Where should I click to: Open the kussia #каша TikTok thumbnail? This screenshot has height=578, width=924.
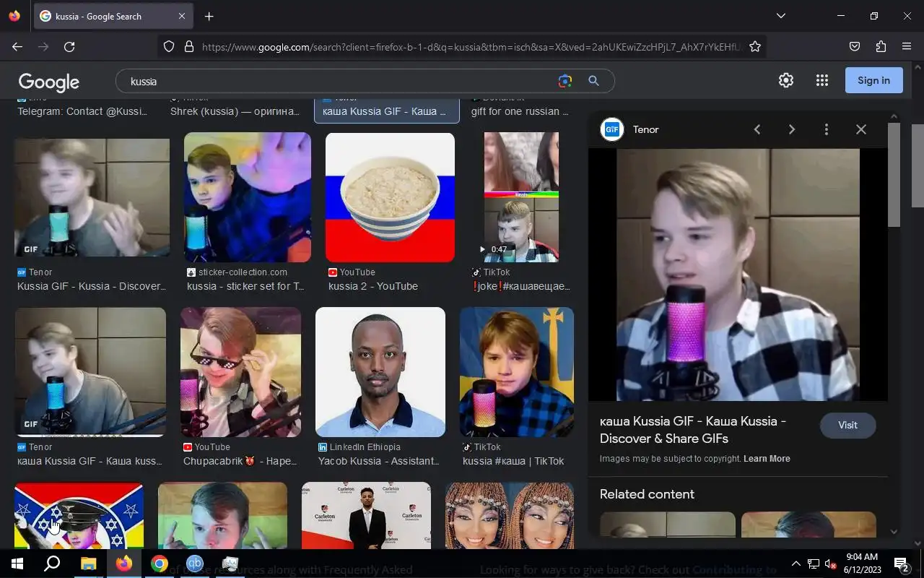[517, 372]
